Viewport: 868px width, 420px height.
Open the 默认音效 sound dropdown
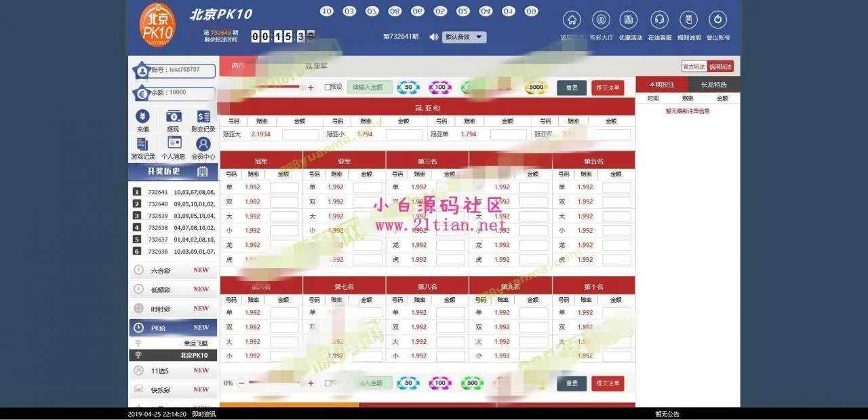click(x=465, y=37)
